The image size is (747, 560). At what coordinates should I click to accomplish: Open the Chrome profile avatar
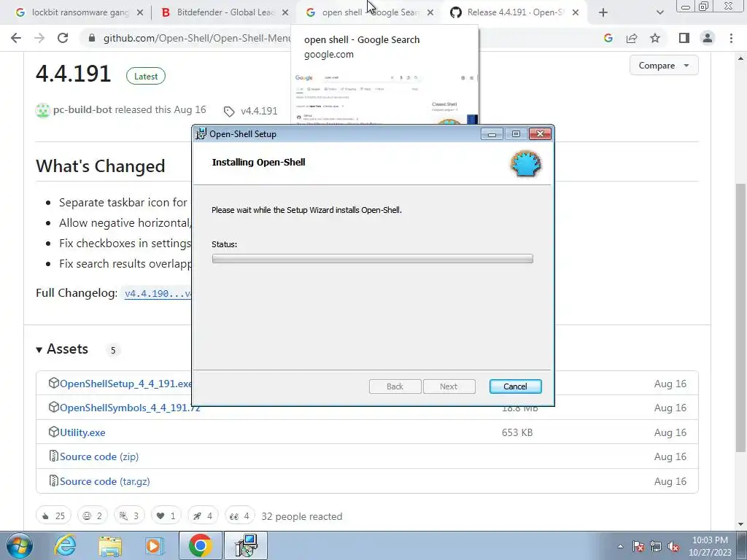708,38
